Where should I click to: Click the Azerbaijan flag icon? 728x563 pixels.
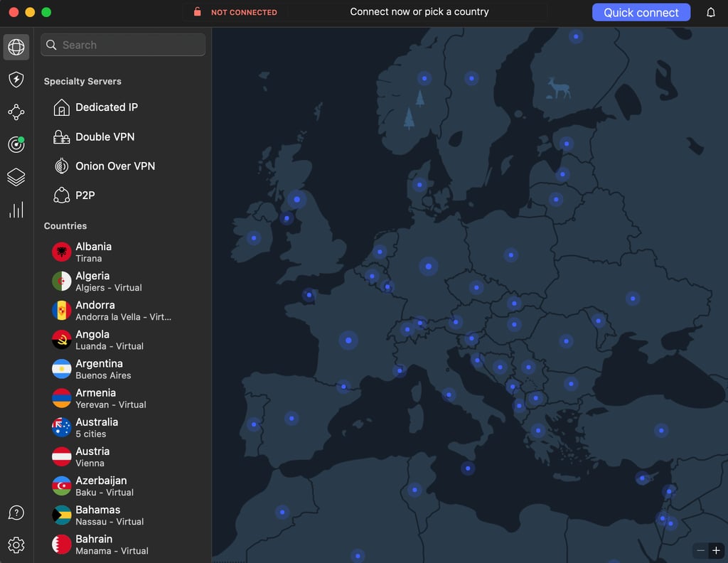coord(61,486)
